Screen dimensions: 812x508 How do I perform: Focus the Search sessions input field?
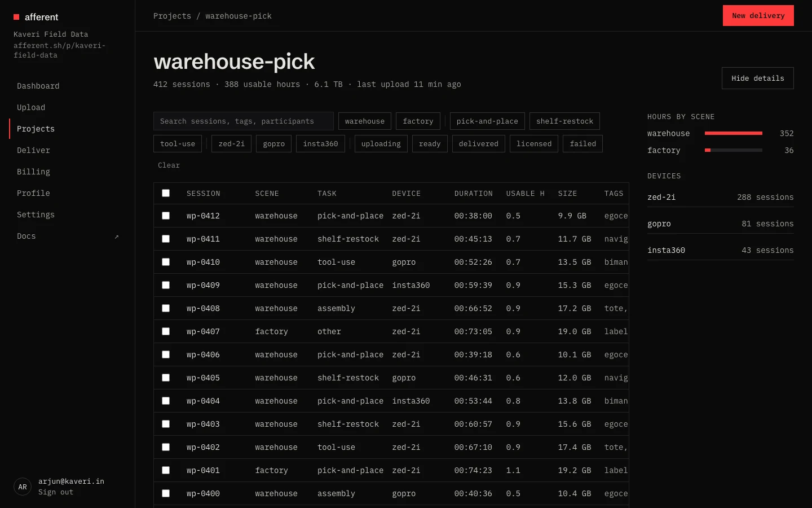(x=244, y=121)
